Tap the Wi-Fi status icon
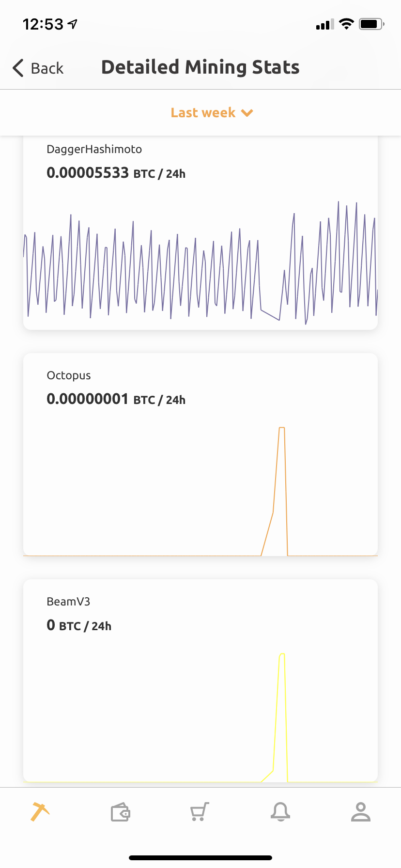Image resolution: width=401 pixels, height=868 pixels. (x=346, y=24)
